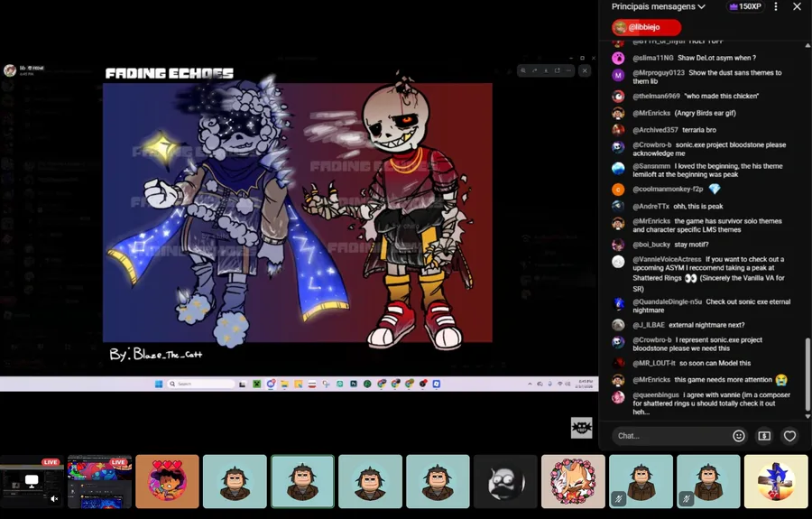Click username @Archived357 in chat

click(x=655, y=130)
